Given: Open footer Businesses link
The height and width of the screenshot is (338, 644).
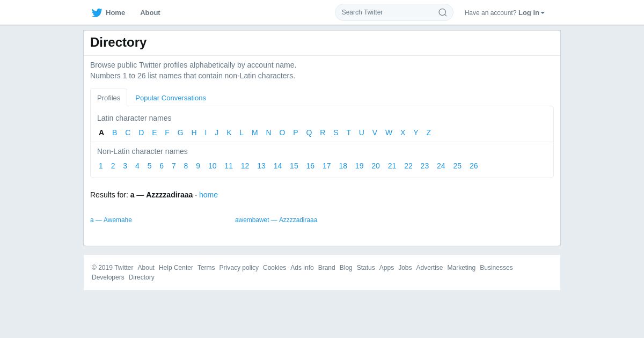Looking at the screenshot, I should point(496,268).
